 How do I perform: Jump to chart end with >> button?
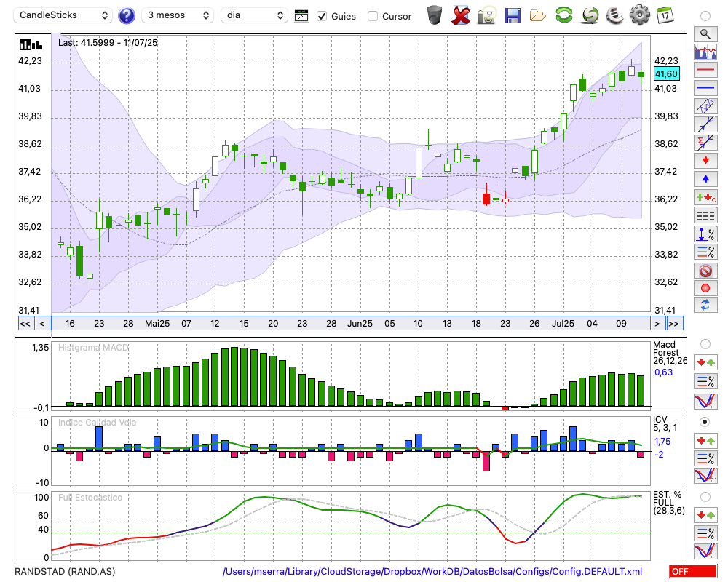675,324
